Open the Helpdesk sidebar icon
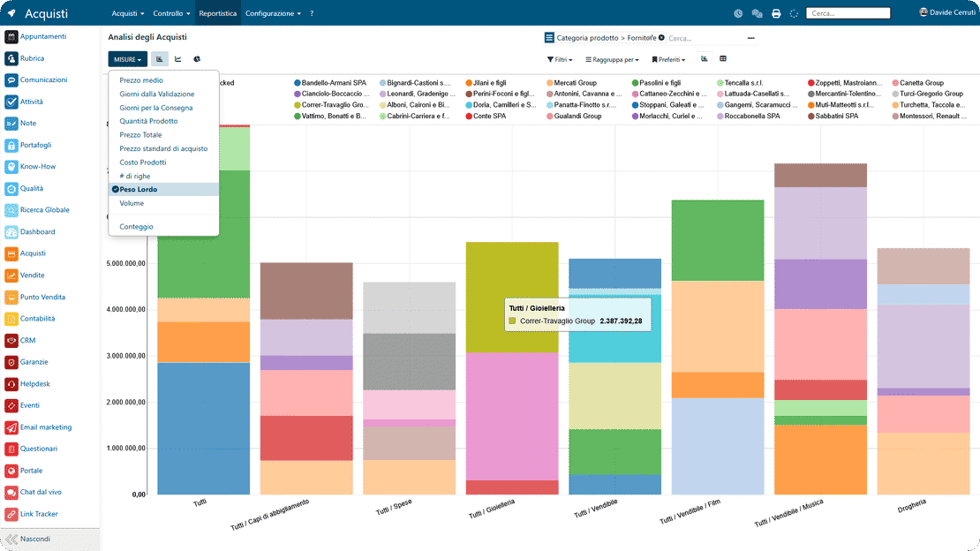The height and width of the screenshot is (551, 980). click(x=11, y=384)
